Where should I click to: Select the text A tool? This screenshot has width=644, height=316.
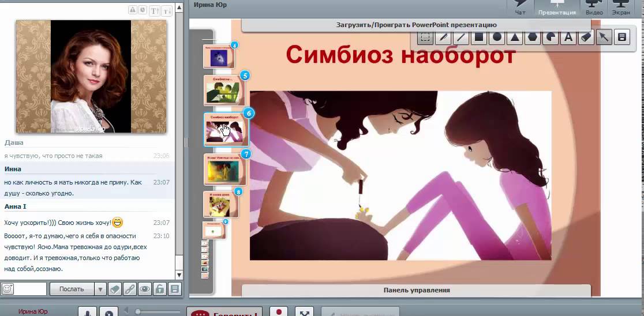(568, 37)
